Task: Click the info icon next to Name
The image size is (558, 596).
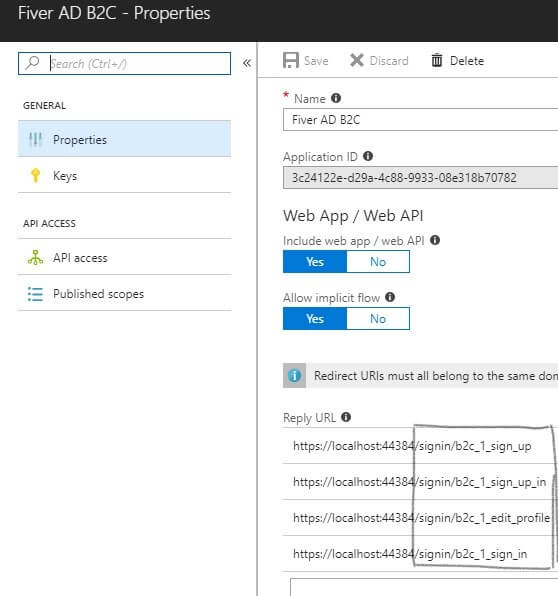Action: pos(336,98)
